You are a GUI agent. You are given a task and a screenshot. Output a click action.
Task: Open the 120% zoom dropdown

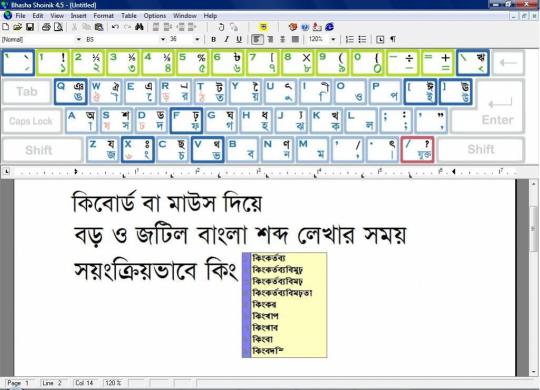[333, 39]
